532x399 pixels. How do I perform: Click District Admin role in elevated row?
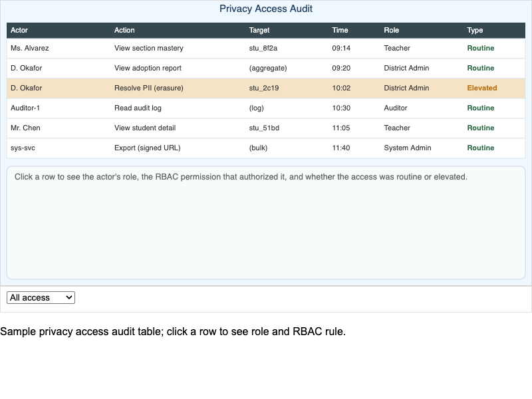point(406,88)
